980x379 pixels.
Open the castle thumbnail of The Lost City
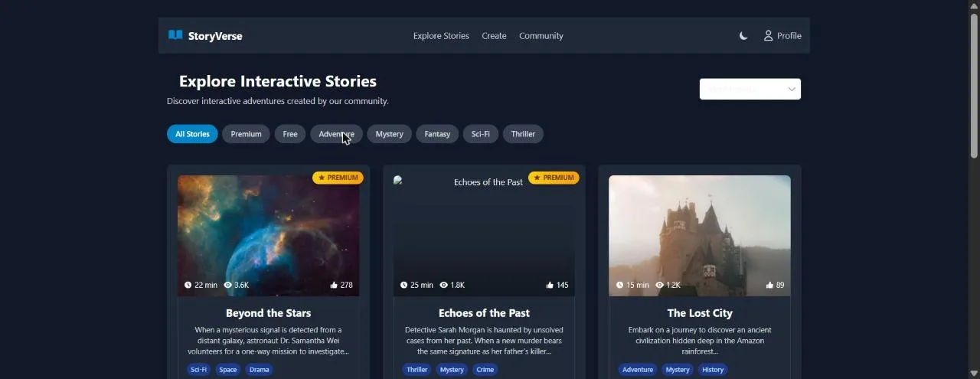(x=700, y=236)
